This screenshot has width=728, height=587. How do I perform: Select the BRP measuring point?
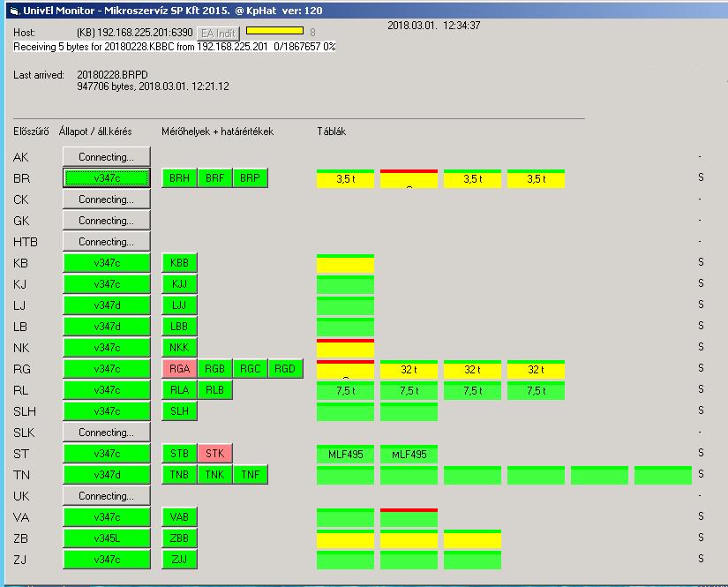(250, 177)
